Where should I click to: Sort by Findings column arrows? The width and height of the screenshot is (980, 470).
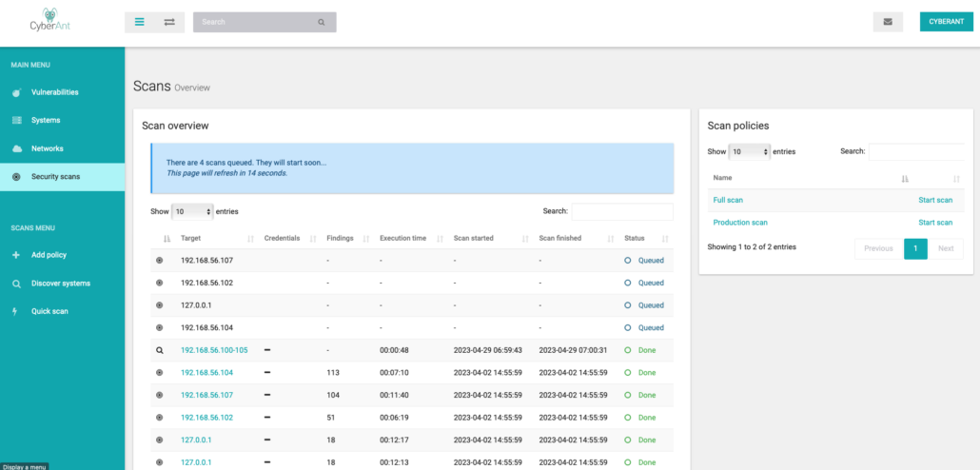(x=366, y=239)
